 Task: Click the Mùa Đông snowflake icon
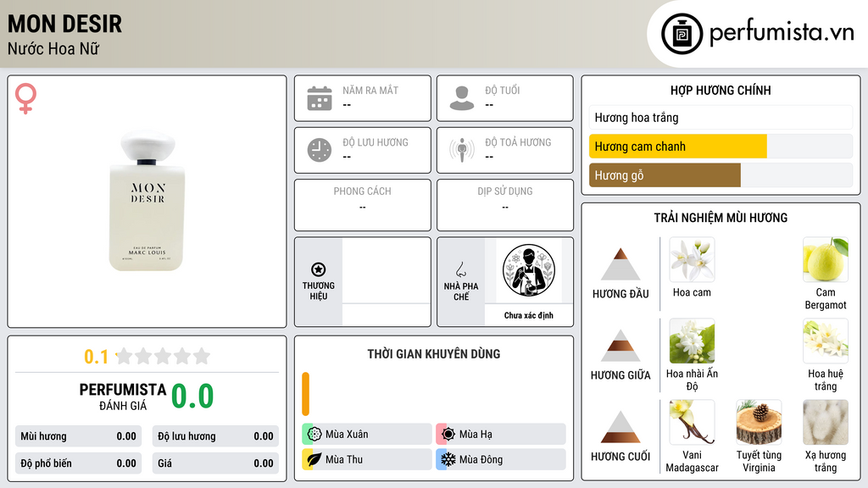(448, 459)
